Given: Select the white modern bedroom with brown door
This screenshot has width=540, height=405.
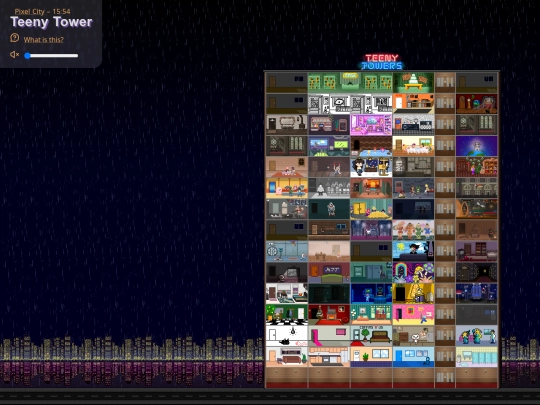Looking at the screenshot, I should tap(287, 293).
